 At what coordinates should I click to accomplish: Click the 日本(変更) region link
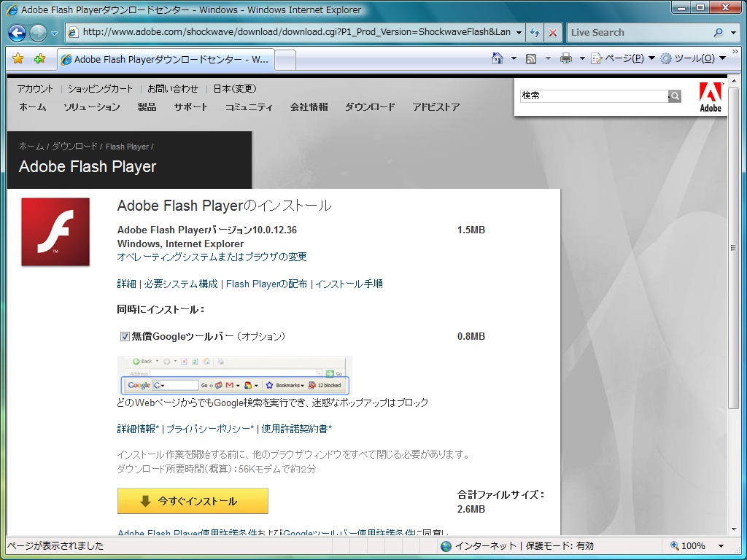point(235,88)
